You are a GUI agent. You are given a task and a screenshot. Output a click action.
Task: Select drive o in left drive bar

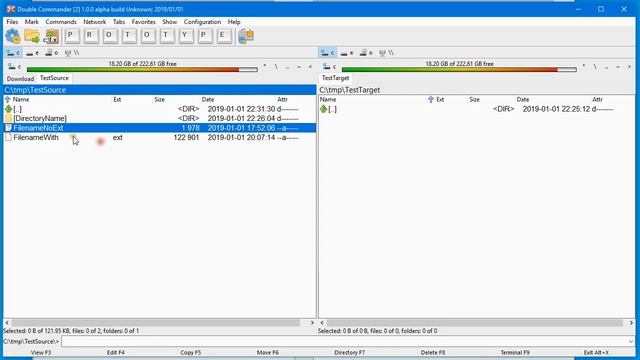[51, 53]
